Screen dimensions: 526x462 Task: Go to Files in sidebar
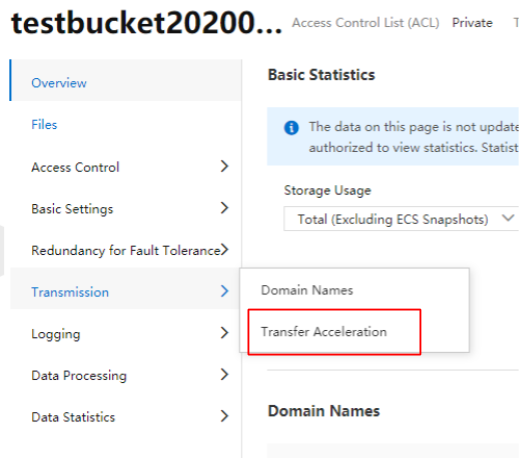(44, 124)
